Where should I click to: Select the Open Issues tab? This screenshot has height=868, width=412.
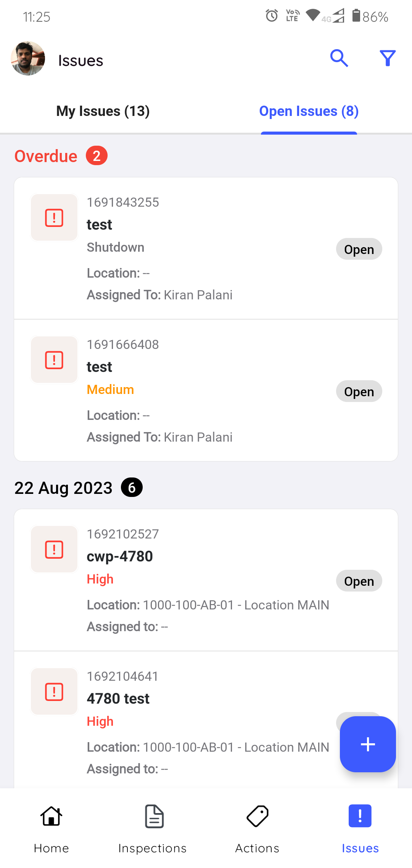(309, 111)
